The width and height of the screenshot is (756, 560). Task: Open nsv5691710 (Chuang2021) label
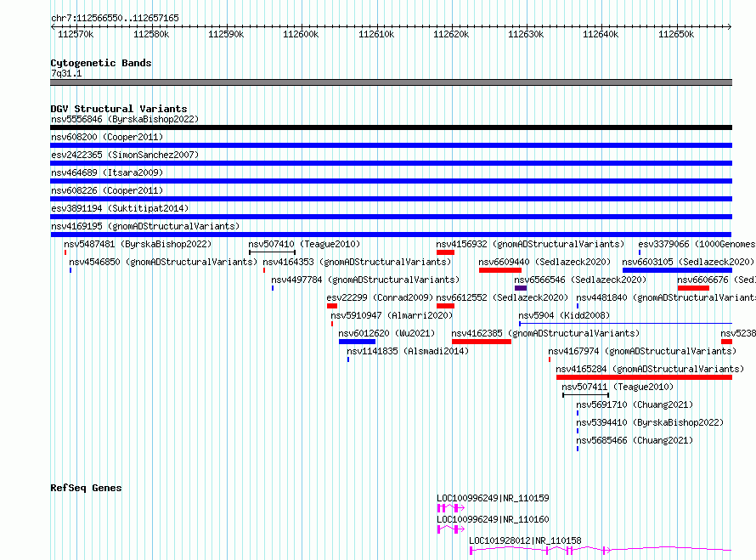click(x=635, y=404)
